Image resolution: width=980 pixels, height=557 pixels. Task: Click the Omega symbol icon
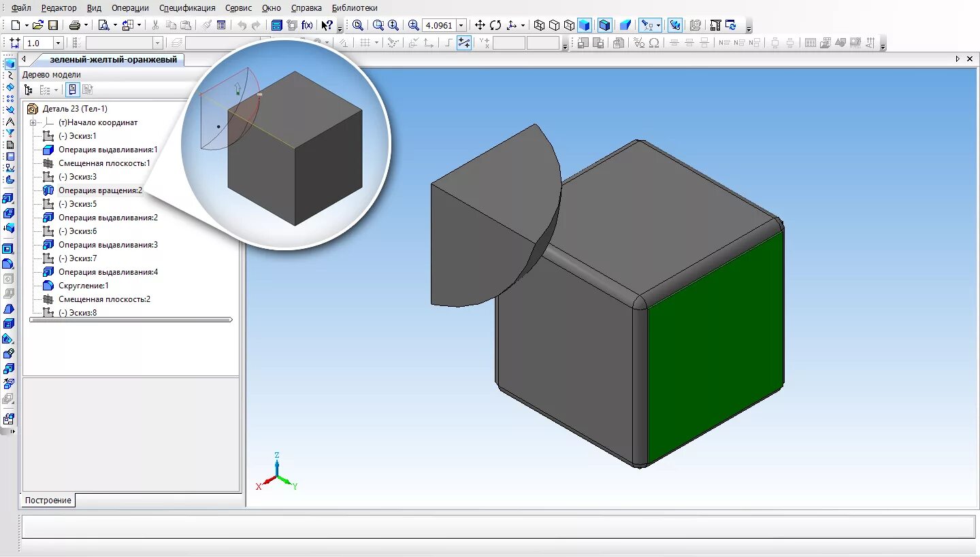pos(654,43)
